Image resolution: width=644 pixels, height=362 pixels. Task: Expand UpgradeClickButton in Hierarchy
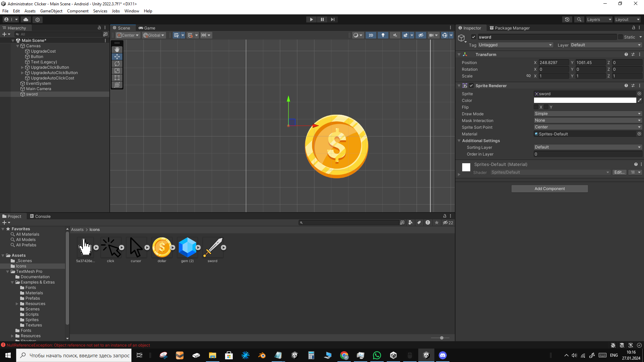click(22, 67)
